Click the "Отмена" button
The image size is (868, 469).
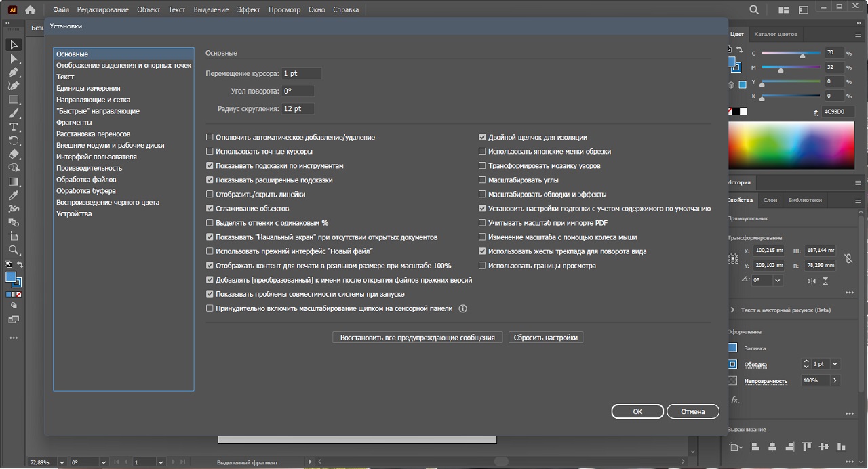pos(692,411)
